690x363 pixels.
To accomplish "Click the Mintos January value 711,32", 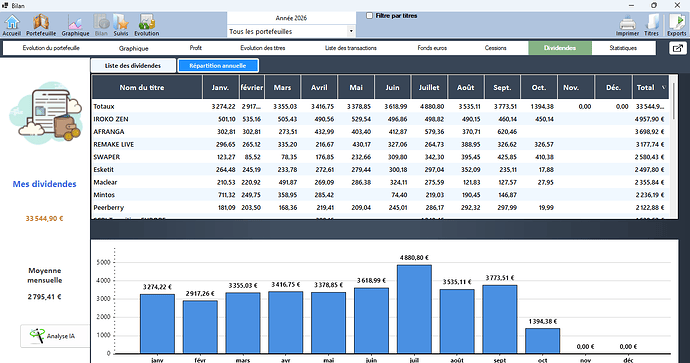I will tap(226, 194).
